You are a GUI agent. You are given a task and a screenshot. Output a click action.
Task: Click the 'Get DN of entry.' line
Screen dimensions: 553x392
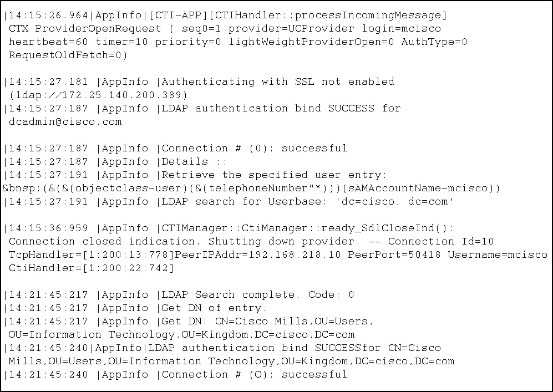click(x=214, y=308)
